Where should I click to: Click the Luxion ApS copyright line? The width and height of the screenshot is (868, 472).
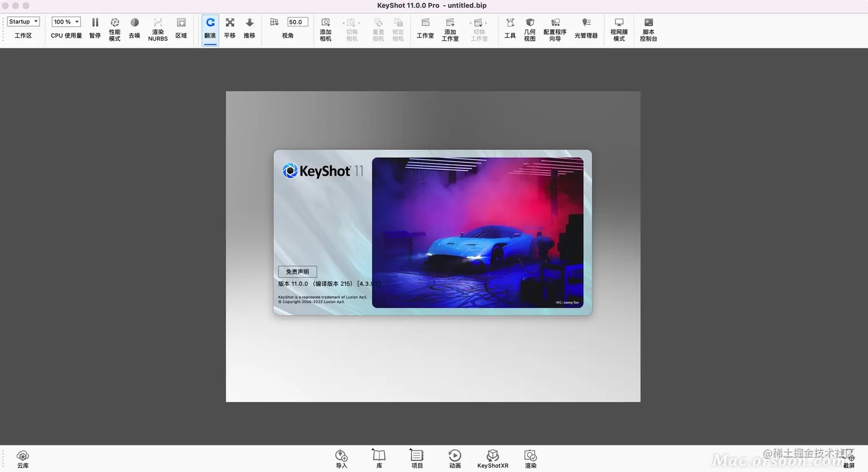click(312, 301)
